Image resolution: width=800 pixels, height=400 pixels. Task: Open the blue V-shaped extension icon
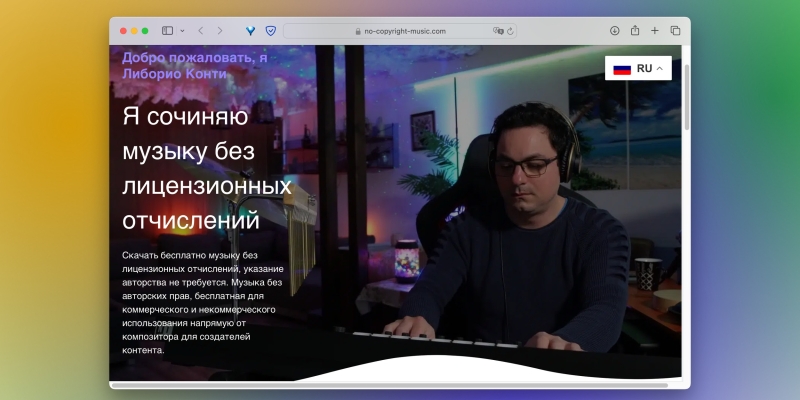(x=250, y=31)
